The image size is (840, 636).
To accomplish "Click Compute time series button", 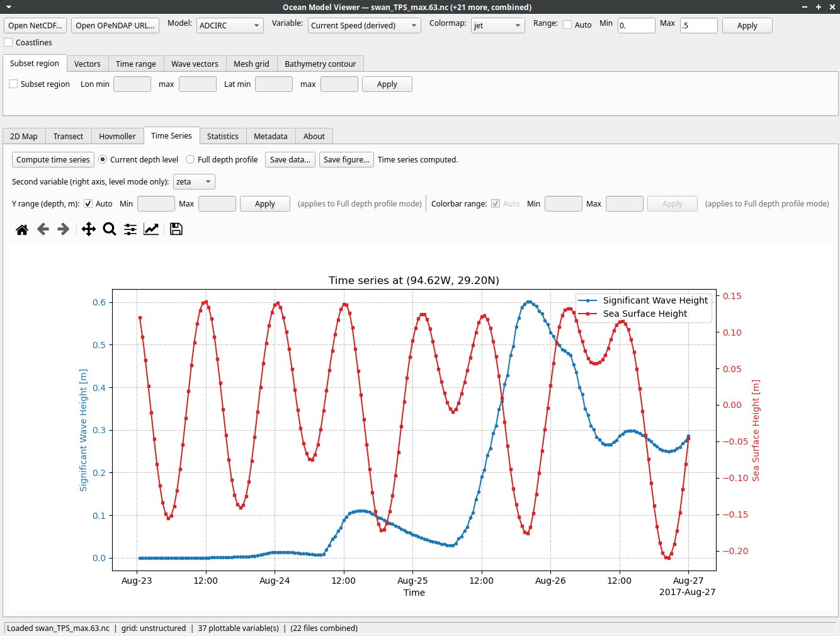I will tap(53, 159).
